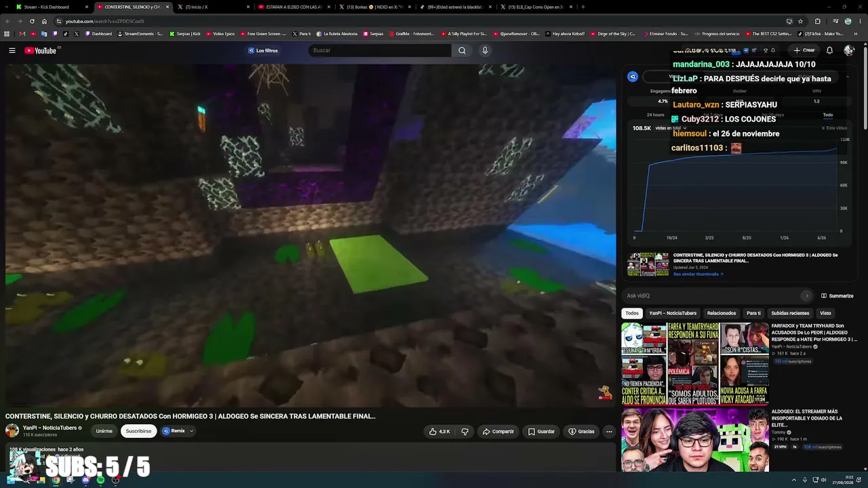Screen dimensions: 868x488
Task: Open the FARFADOX Y TEAM TRYHARD video thumbnail
Action: (x=695, y=364)
